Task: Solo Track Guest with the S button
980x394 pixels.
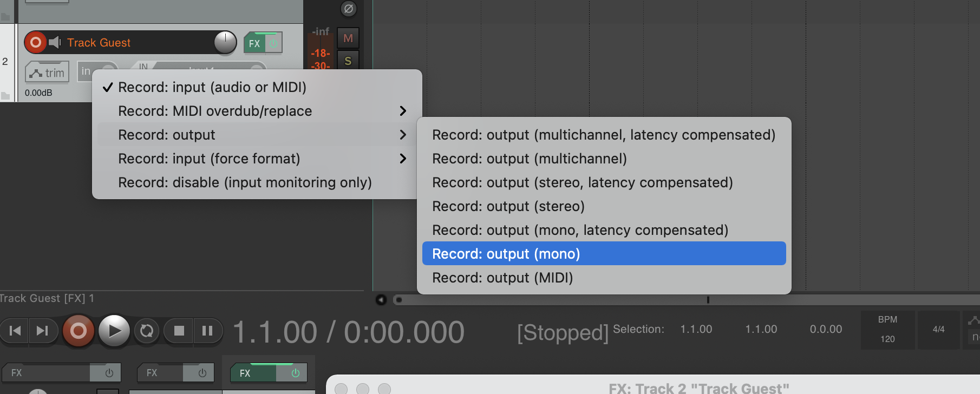Action: [348, 61]
